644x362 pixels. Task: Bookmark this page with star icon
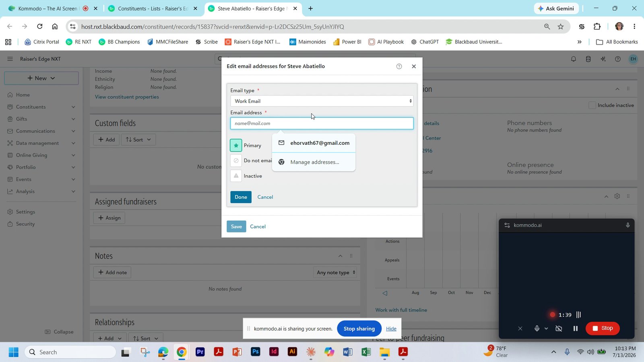(x=561, y=27)
